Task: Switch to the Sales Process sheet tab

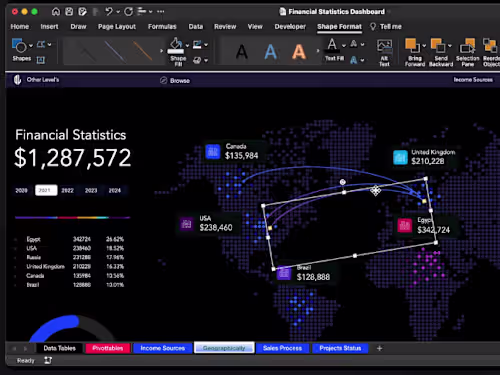Action: tap(282, 348)
